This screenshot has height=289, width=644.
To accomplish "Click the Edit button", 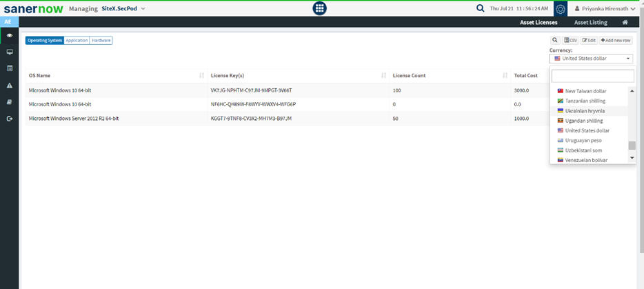I will coord(589,40).
